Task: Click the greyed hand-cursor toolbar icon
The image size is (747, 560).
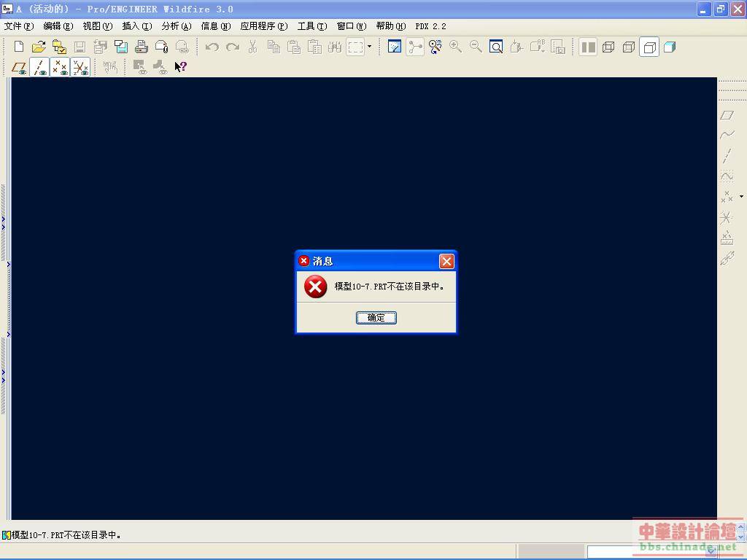Action: [x=110, y=67]
